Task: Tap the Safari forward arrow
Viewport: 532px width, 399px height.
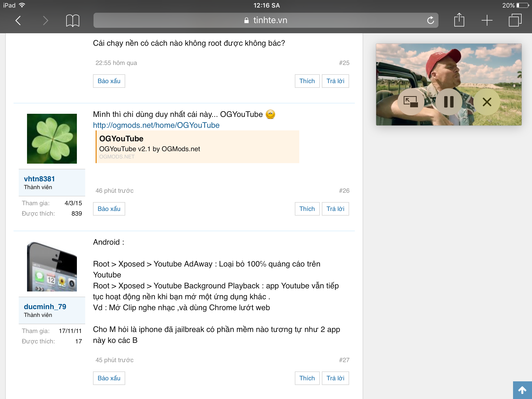Action: pos(45,20)
